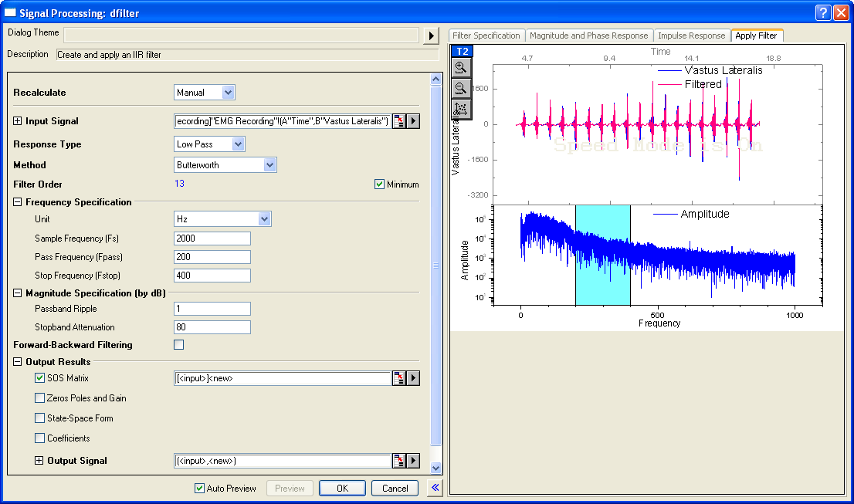Click the SOS Matrix output text box
The width and height of the screenshot is (854, 504).
pyautogui.click(x=283, y=377)
